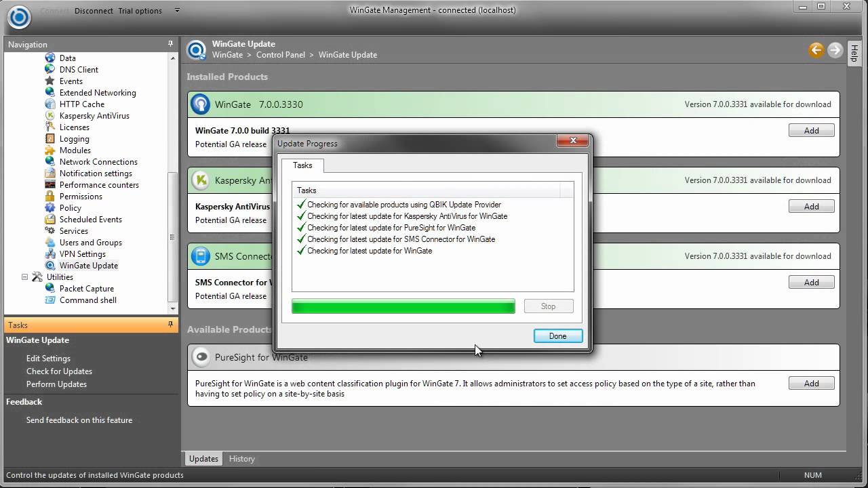Click the Permissions padlock icon

pyautogui.click(x=50, y=197)
